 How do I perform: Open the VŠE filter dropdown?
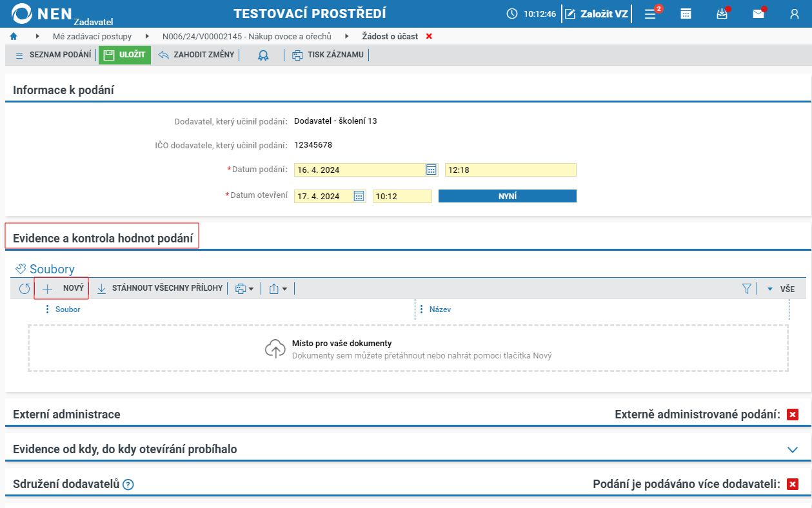click(x=780, y=289)
